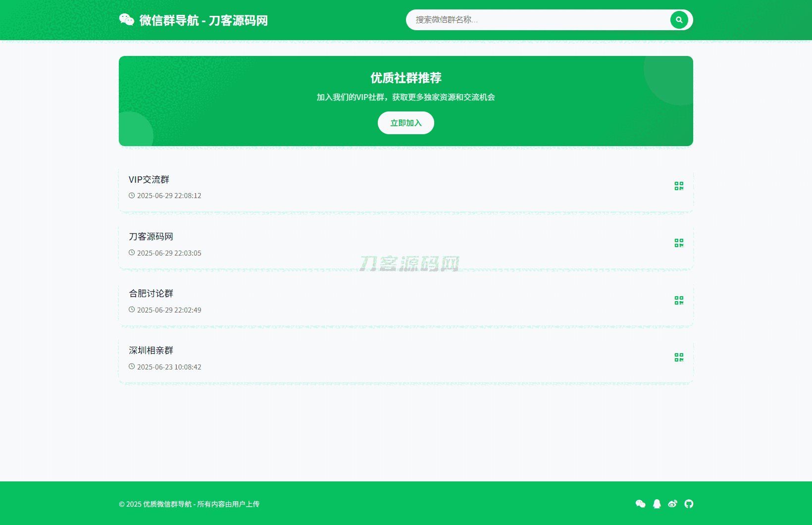
Task: Click the clock icon beside 22:03:05
Action: pyautogui.click(x=132, y=253)
